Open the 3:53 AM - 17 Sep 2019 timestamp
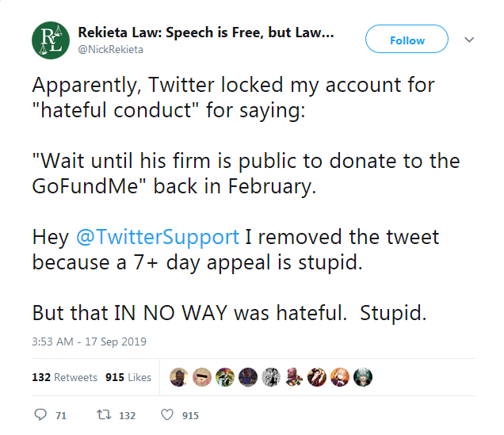504x435 pixels. click(x=89, y=342)
